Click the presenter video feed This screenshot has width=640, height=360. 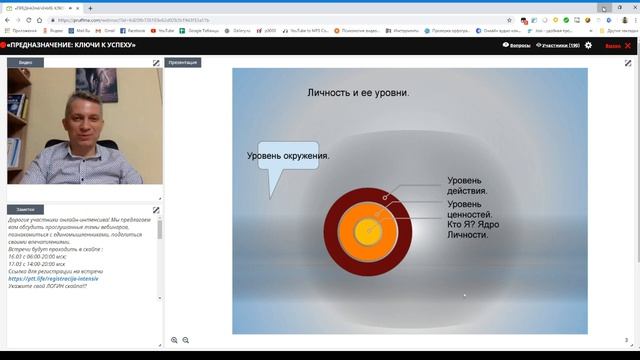coord(85,126)
